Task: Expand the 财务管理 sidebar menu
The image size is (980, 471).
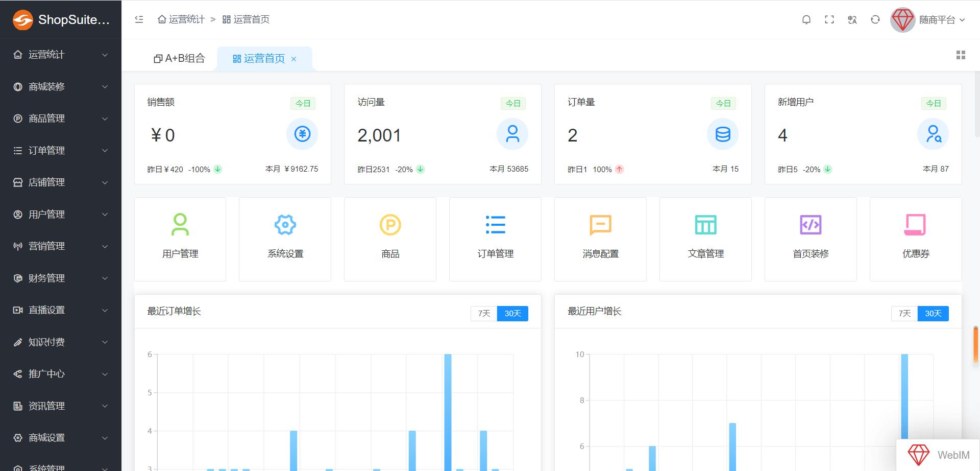Action: (61, 278)
